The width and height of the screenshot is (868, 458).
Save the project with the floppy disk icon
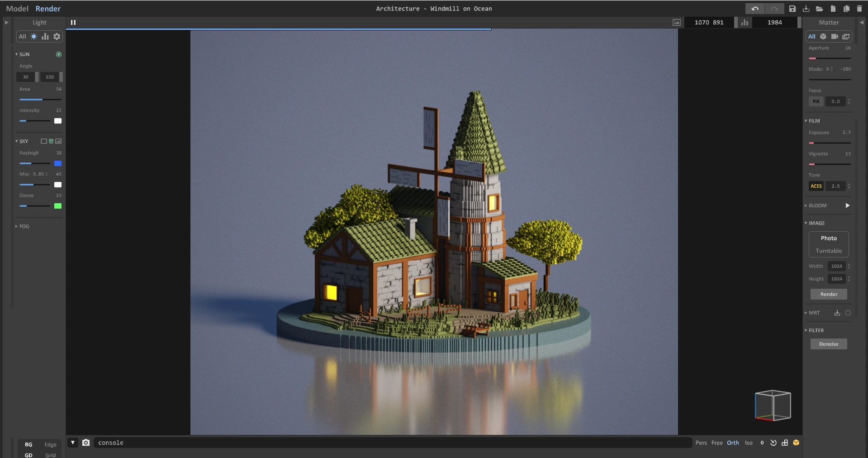pos(792,9)
